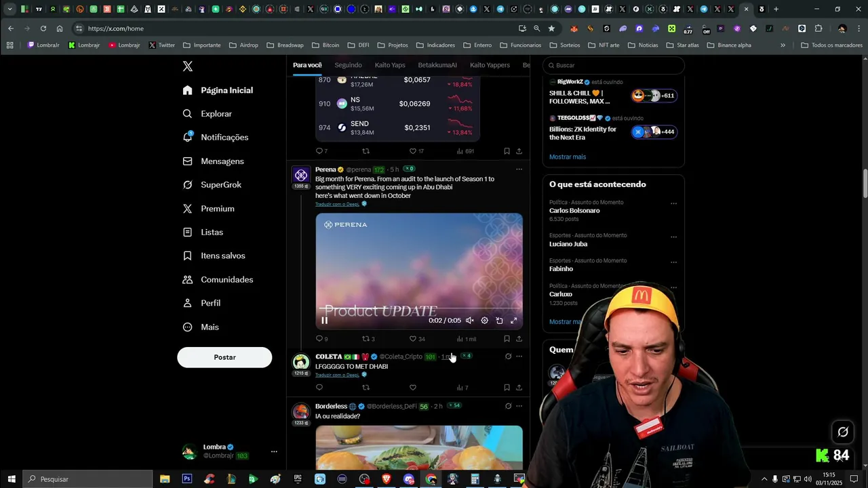
Task: Switch to the Seguindo tab
Action: (348, 65)
